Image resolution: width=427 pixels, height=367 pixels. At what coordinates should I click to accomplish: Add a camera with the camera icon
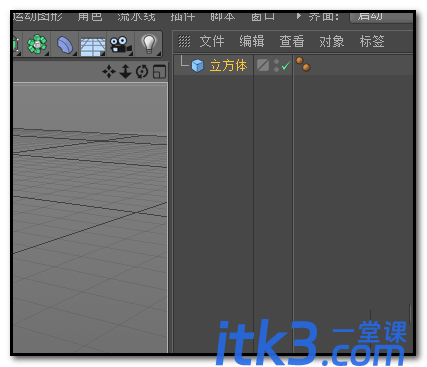coord(121,45)
